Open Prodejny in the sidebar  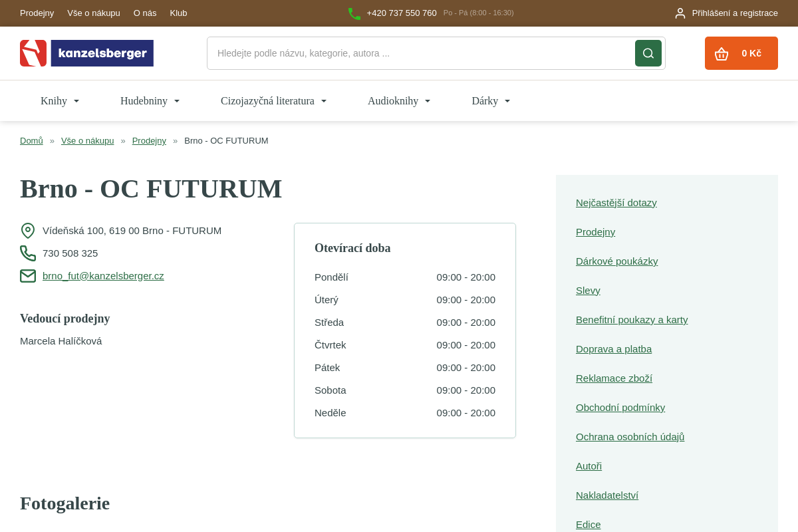tap(595, 232)
